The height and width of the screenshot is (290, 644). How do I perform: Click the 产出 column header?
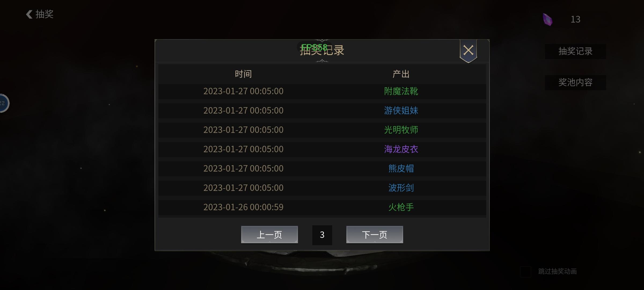pos(401,74)
